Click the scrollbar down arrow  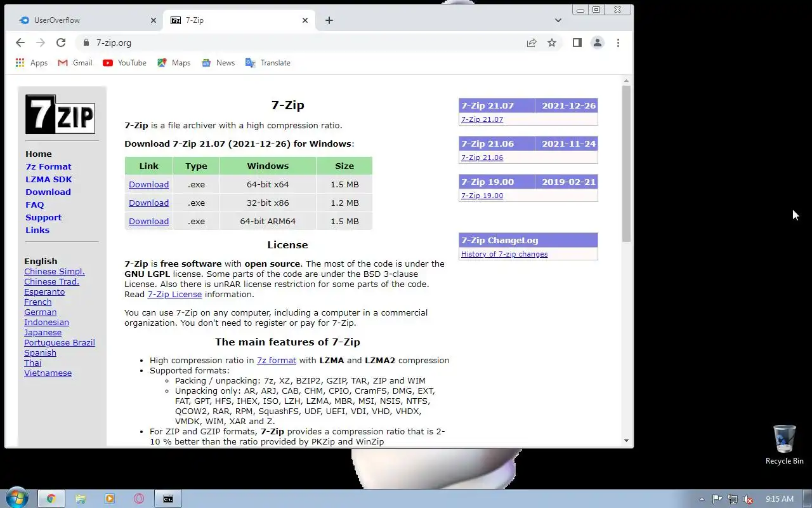(626, 441)
